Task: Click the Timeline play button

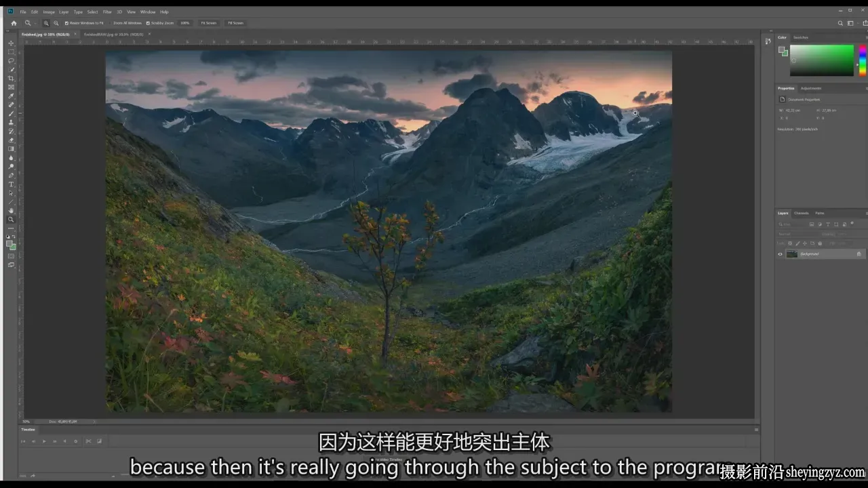Action: [x=44, y=441]
